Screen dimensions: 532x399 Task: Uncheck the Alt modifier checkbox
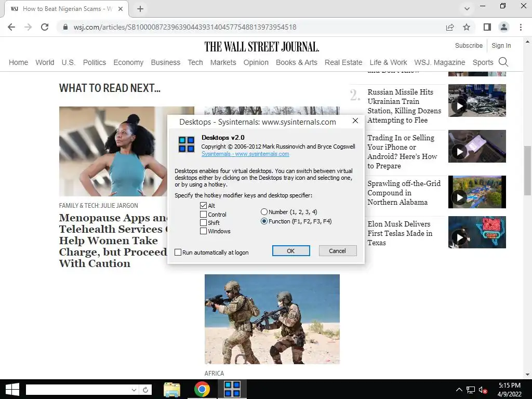[x=203, y=205]
